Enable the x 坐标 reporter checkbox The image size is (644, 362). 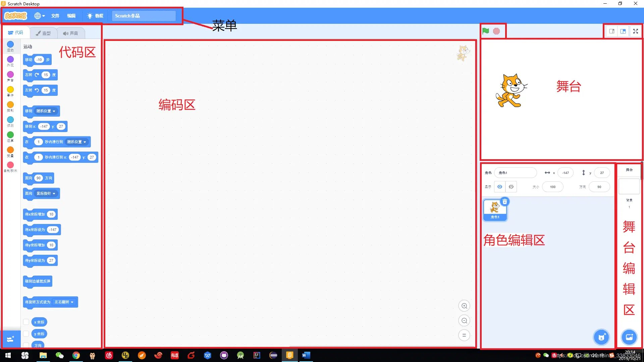point(26,322)
